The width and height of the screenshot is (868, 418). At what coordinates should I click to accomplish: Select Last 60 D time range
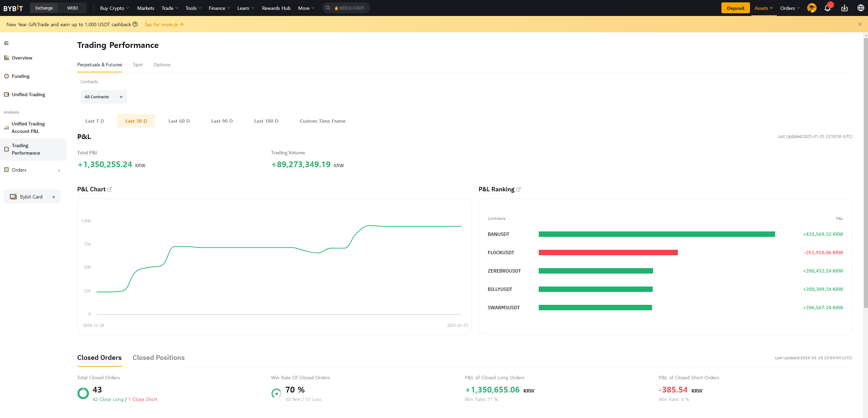coord(179,121)
